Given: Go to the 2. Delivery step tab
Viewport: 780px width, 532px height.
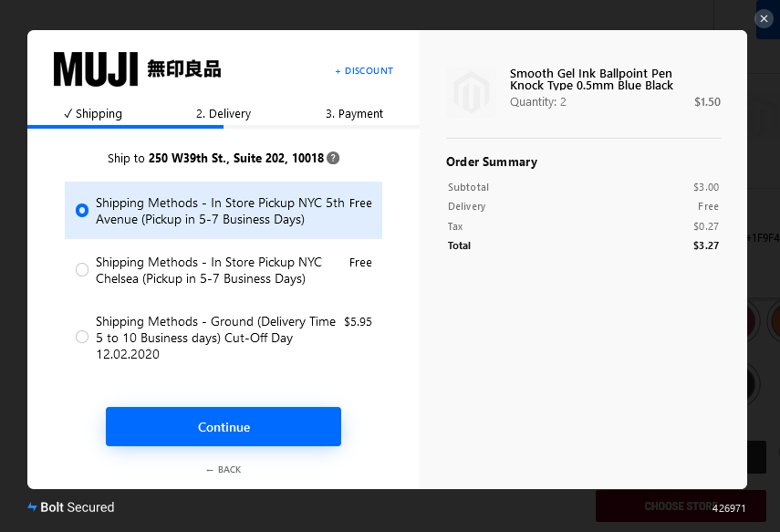Looking at the screenshot, I should [224, 113].
